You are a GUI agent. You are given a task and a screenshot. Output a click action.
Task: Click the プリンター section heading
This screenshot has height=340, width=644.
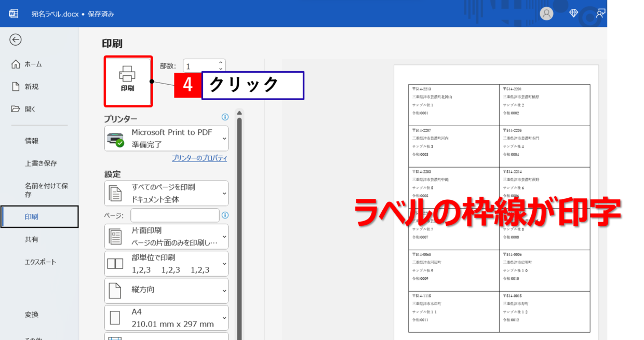click(x=120, y=119)
